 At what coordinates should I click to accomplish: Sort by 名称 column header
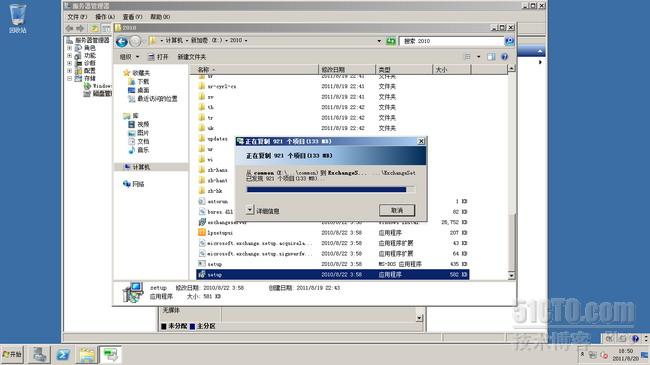tap(254, 70)
